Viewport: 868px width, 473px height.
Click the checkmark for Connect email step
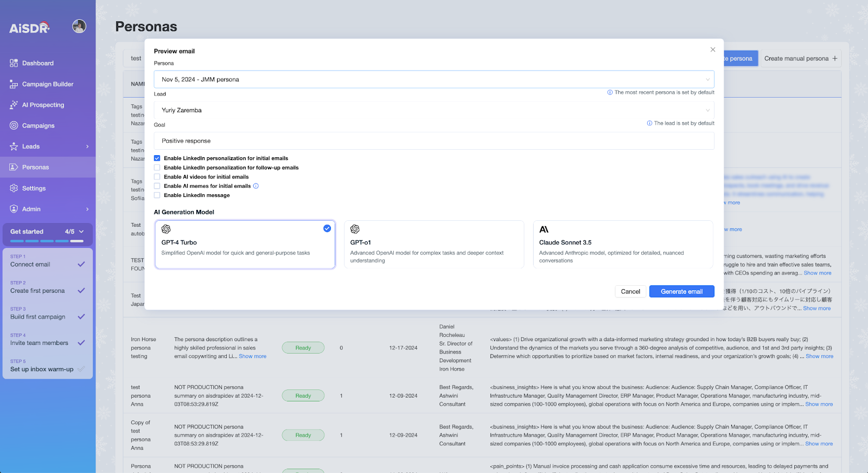(x=81, y=264)
